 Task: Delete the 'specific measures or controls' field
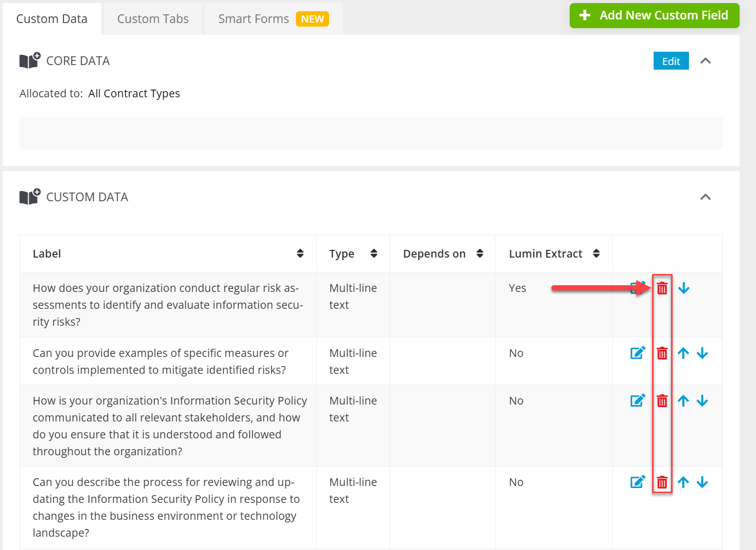pos(662,353)
